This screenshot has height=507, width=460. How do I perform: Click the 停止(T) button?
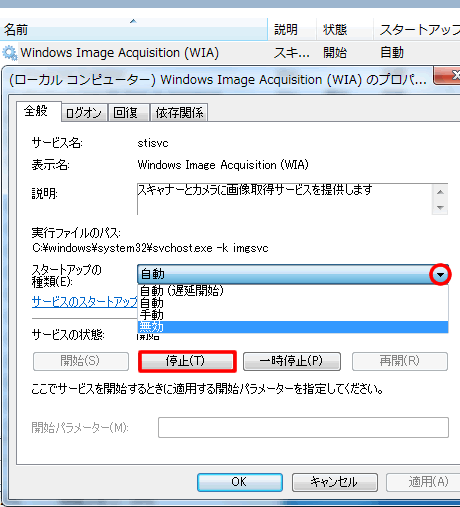pyautogui.click(x=187, y=361)
